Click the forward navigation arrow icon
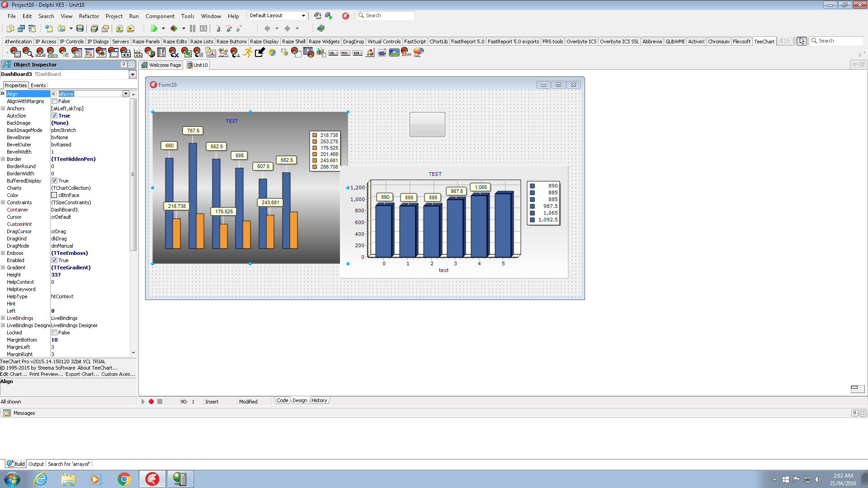This screenshot has width=868, height=488. tap(288, 28)
